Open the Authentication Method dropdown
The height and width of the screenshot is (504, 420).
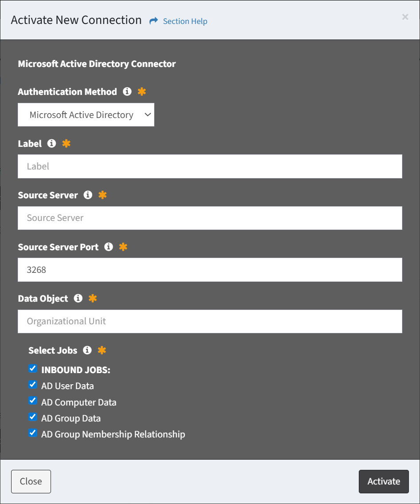click(x=86, y=115)
